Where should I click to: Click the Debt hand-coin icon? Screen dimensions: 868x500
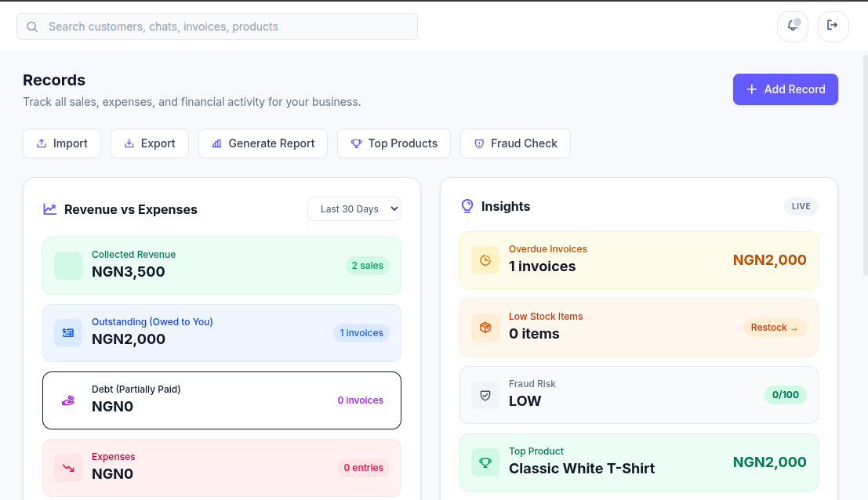point(68,400)
